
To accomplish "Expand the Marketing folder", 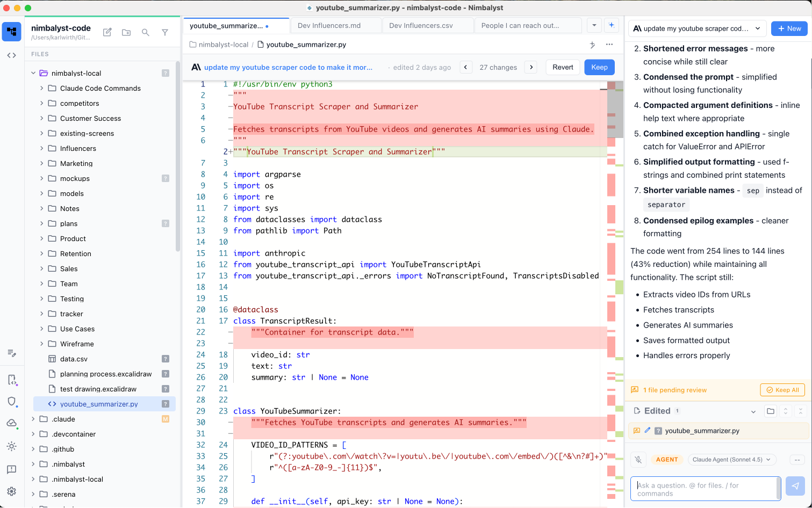I will pyautogui.click(x=76, y=163).
